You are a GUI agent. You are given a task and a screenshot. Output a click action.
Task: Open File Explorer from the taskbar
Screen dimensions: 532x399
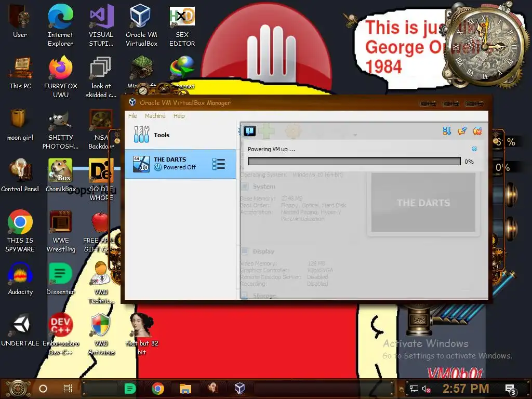tap(185, 389)
